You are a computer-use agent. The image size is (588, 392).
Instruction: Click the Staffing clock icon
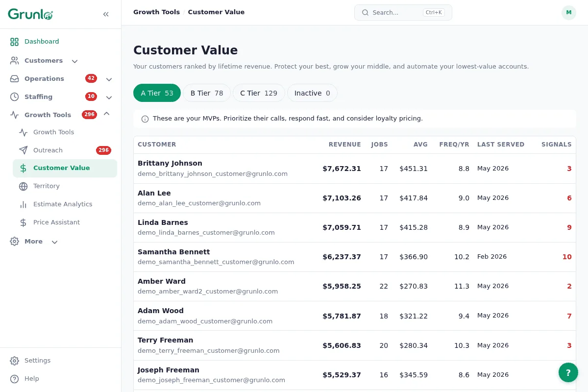tap(15, 97)
